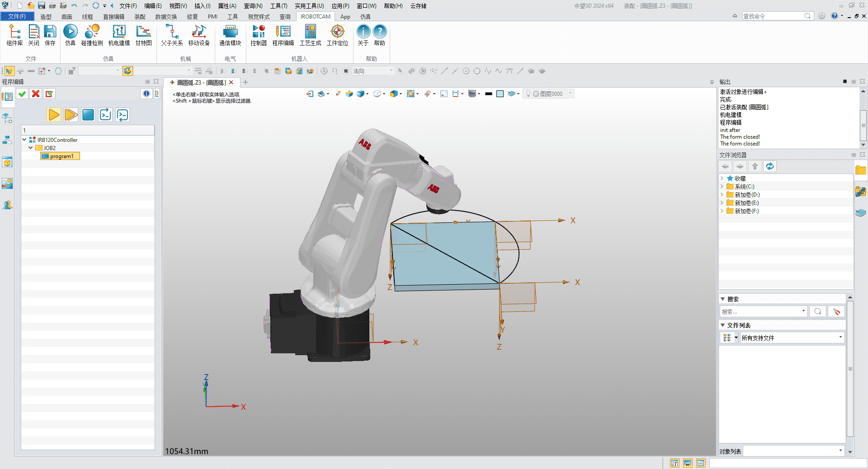
Task: Select program1 in the tree
Action: [61, 156]
